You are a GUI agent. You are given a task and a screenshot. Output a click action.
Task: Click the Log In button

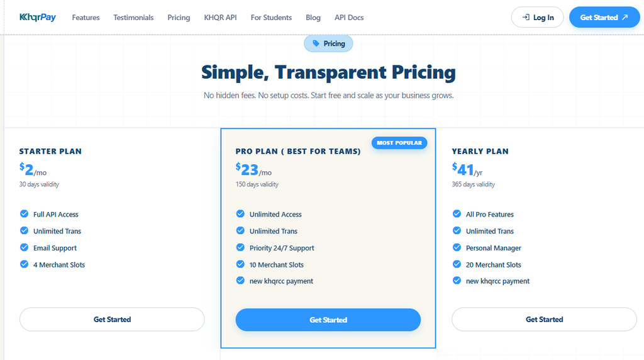pyautogui.click(x=537, y=17)
